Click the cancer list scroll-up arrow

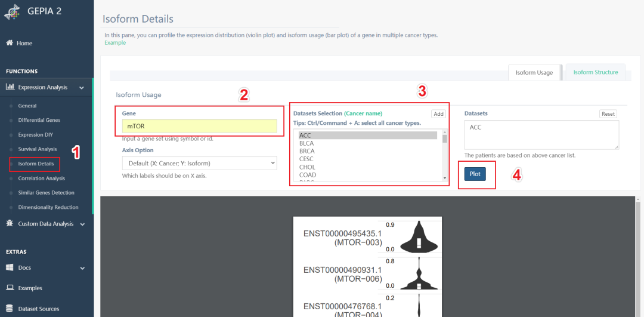pos(444,133)
